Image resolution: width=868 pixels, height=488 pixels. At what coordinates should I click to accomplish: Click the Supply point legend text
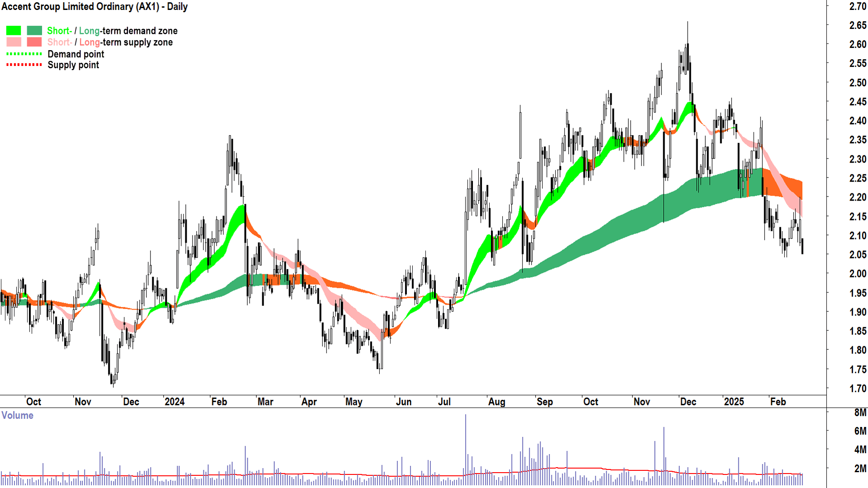[x=73, y=65]
